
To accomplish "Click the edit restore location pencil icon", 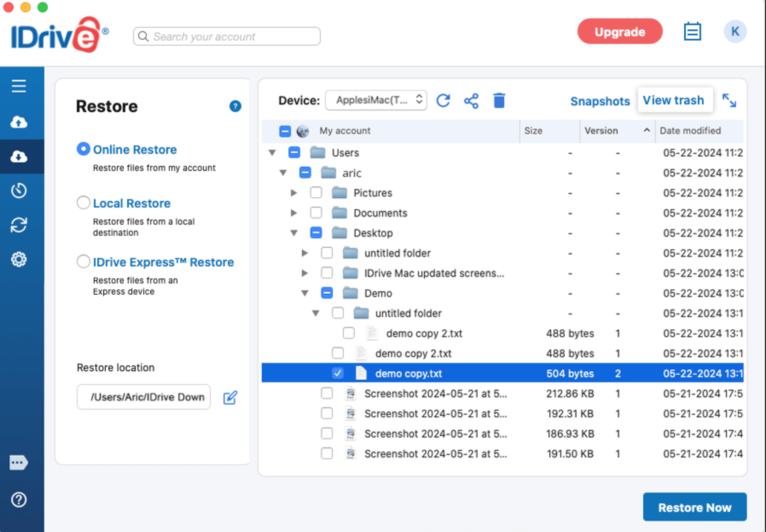I will 230,397.
